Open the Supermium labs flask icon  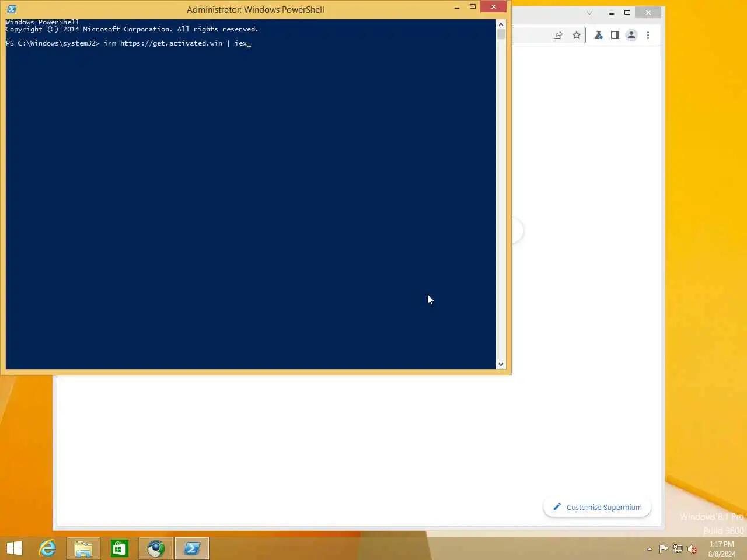pos(598,36)
